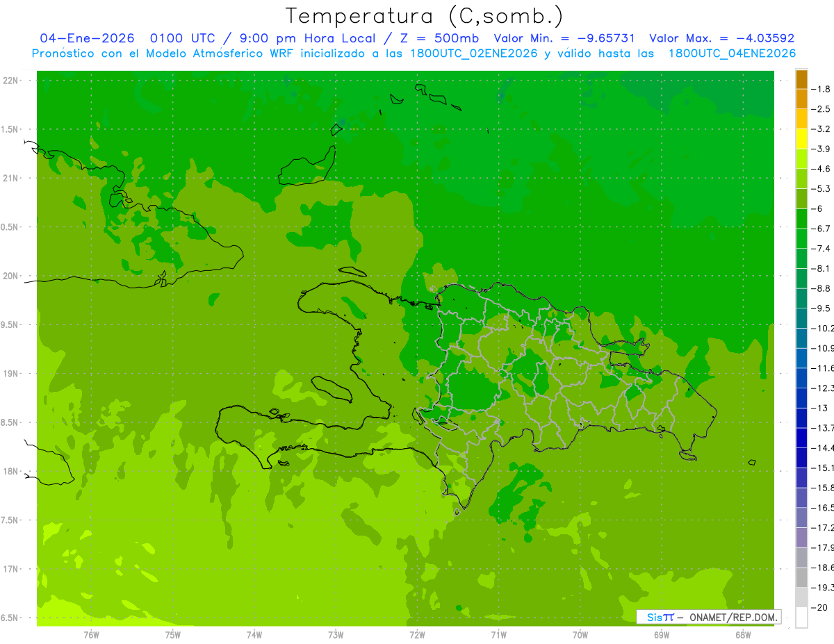Click the '71W' longitude label
Screen dimensions: 834x644
coord(498,635)
